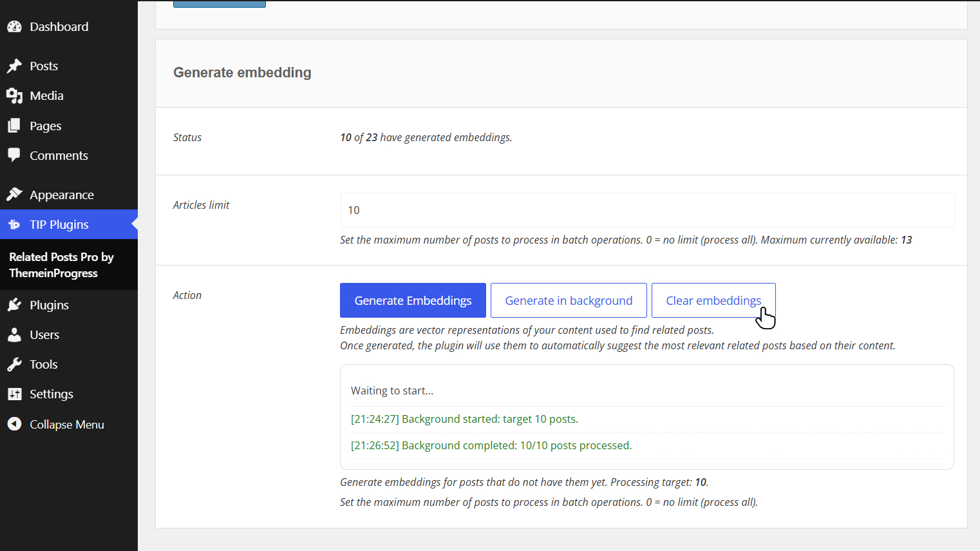Click Generate in background button
This screenshot has width=980, height=551.
pyautogui.click(x=569, y=300)
